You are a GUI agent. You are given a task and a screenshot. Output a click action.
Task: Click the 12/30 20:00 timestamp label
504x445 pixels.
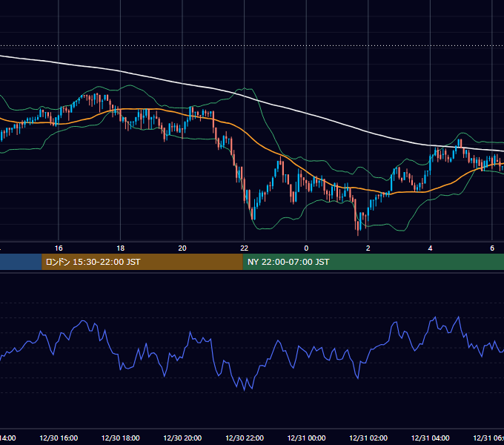182,438
